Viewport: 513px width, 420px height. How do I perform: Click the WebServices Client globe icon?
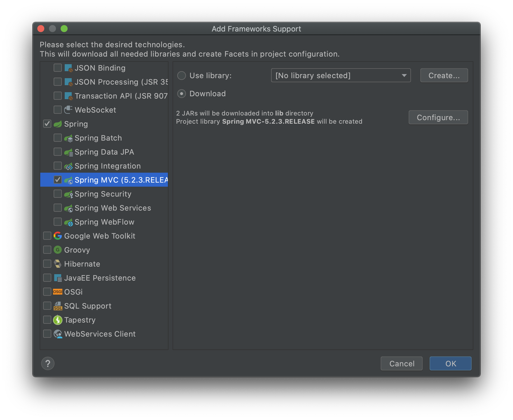tap(58, 334)
